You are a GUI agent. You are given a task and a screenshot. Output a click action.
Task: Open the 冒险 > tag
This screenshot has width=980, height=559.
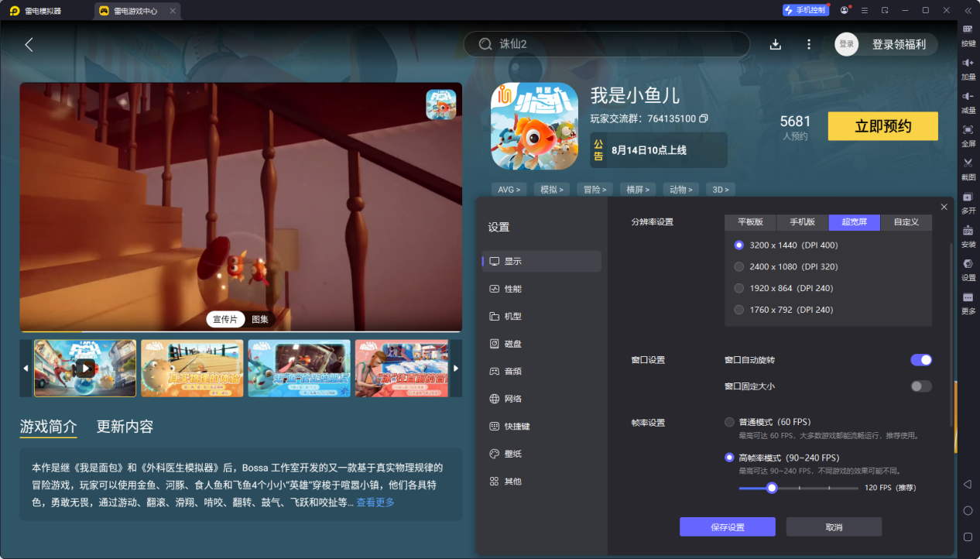point(595,189)
